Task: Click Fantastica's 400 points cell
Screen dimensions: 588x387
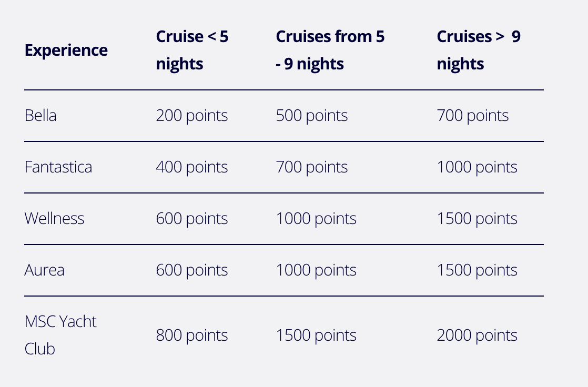Action: coord(192,167)
